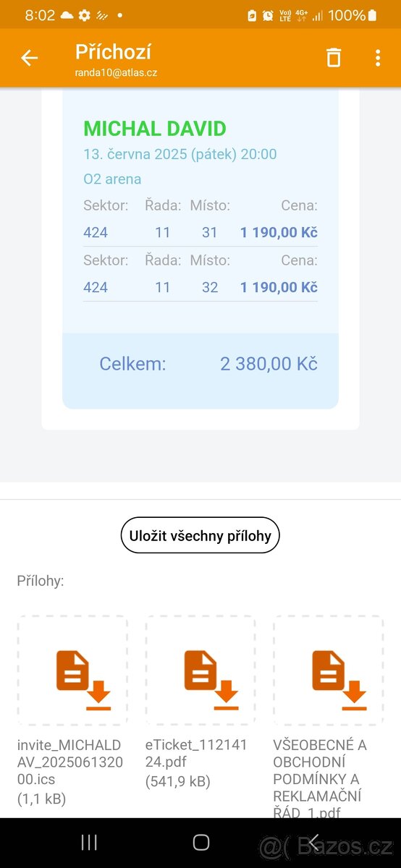Tap the O2 arena venue text
Screen dimensions: 401x868
112,179
